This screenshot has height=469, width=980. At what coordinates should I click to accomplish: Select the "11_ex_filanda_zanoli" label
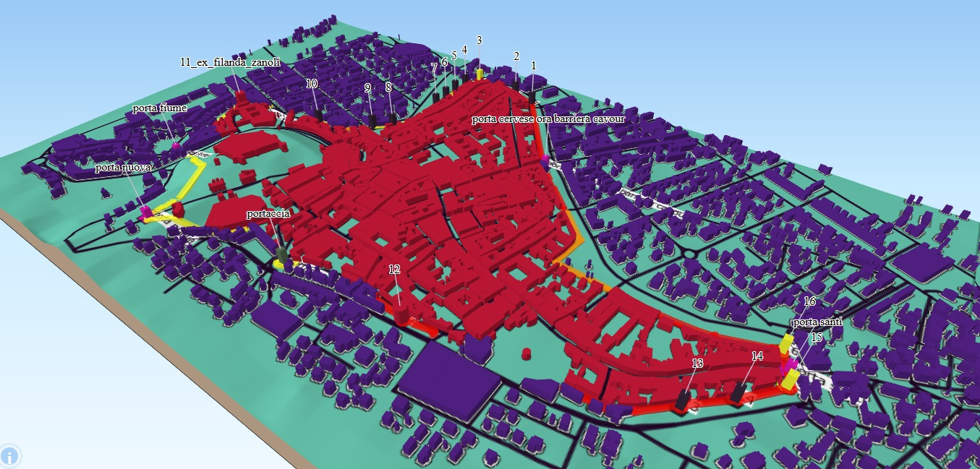coord(230,64)
